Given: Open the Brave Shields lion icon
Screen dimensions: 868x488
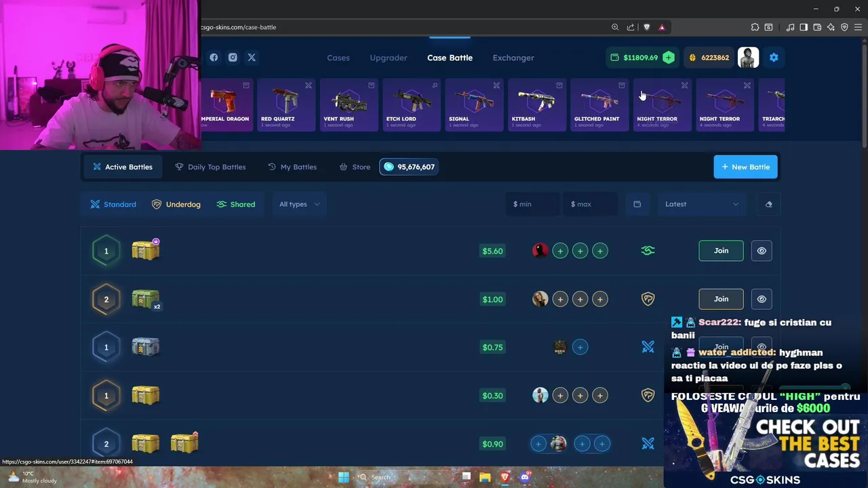Looking at the screenshot, I should (646, 27).
